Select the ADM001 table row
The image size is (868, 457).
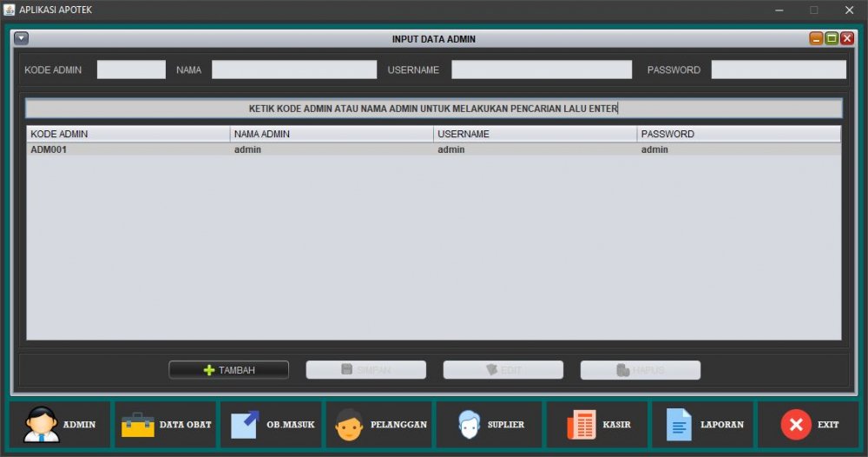click(433, 149)
